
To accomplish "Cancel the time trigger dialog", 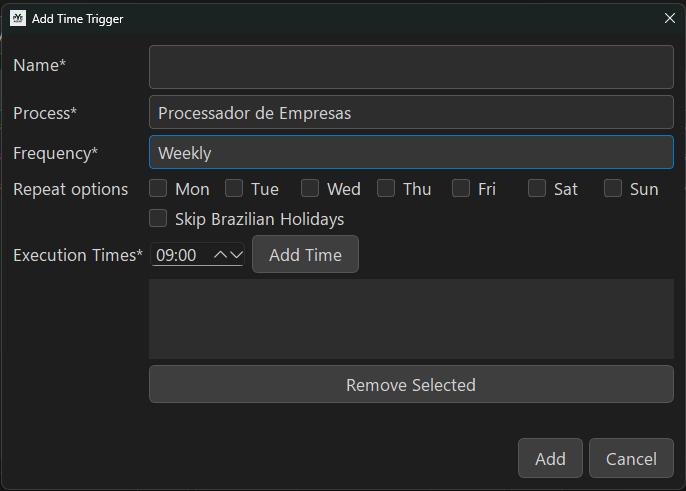I will coord(631,459).
